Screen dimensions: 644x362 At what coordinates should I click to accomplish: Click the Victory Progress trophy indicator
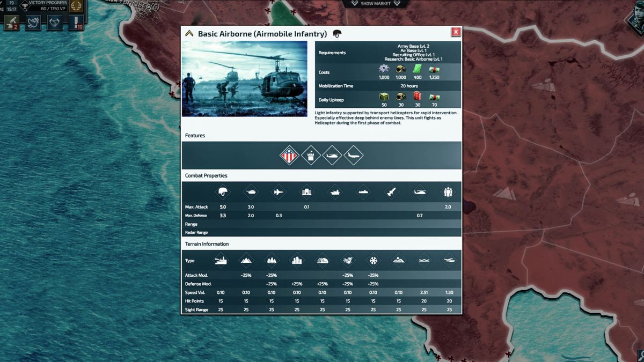[25, 6]
